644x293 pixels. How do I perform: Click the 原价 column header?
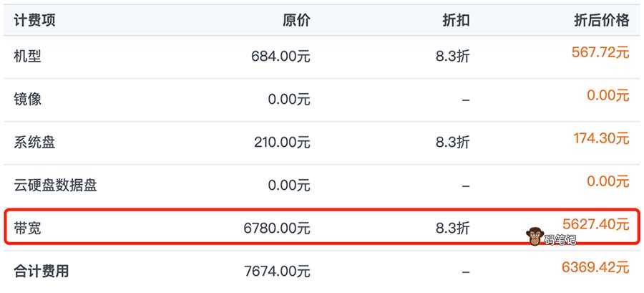296,20
